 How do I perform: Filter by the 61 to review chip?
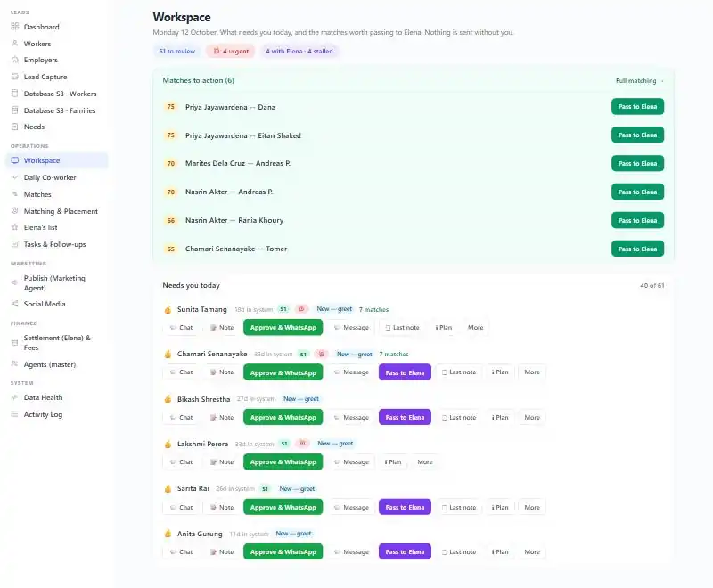point(176,52)
